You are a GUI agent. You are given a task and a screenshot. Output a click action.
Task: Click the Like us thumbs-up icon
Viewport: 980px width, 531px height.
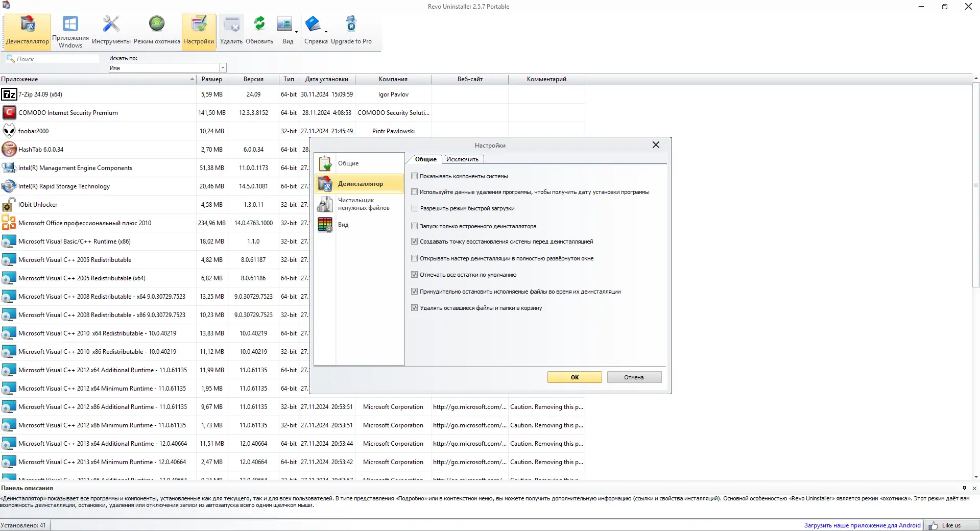(x=934, y=525)
